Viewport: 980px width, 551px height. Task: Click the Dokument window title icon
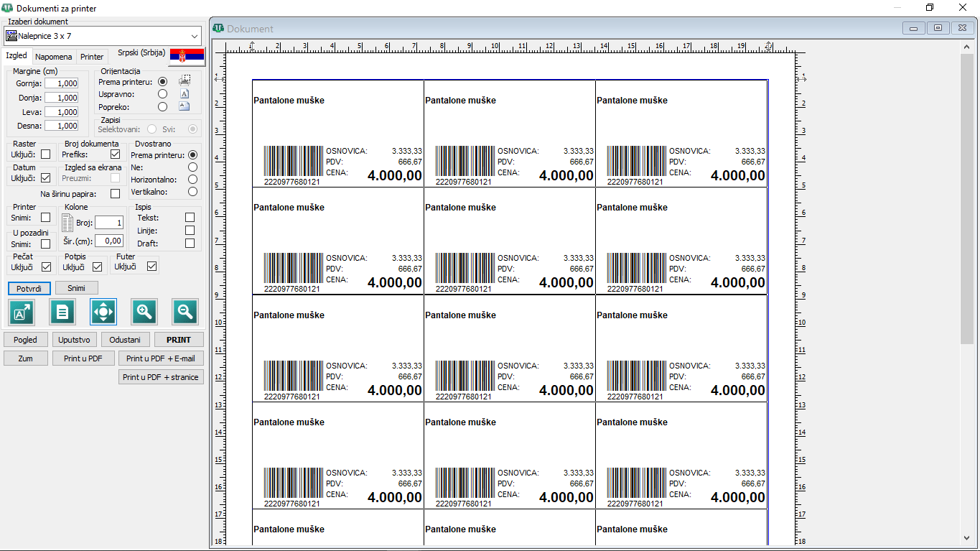(219, 29)
